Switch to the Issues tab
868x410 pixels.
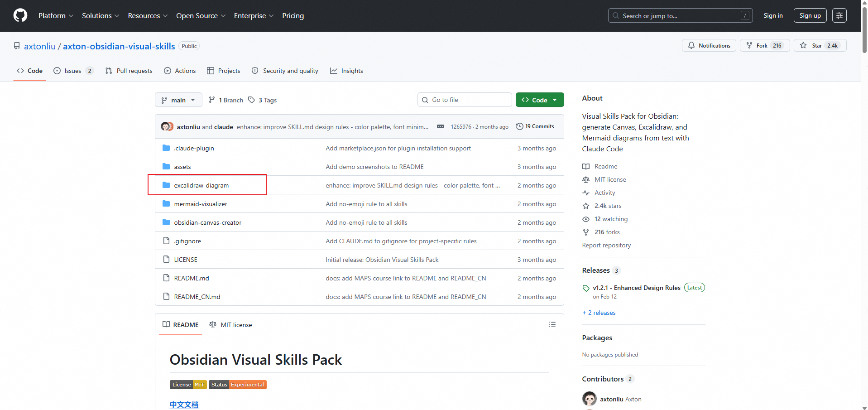pyautogui.click(x=73, y=71)
